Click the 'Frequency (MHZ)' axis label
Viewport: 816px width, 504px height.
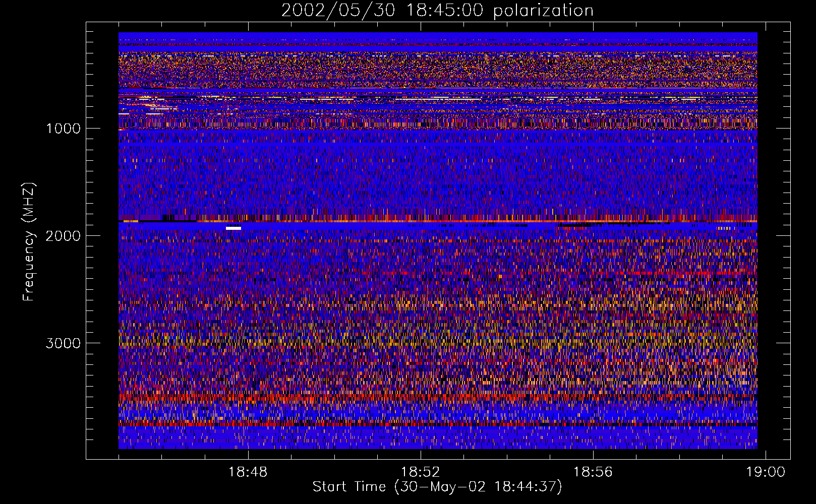[x=29, y=242]
